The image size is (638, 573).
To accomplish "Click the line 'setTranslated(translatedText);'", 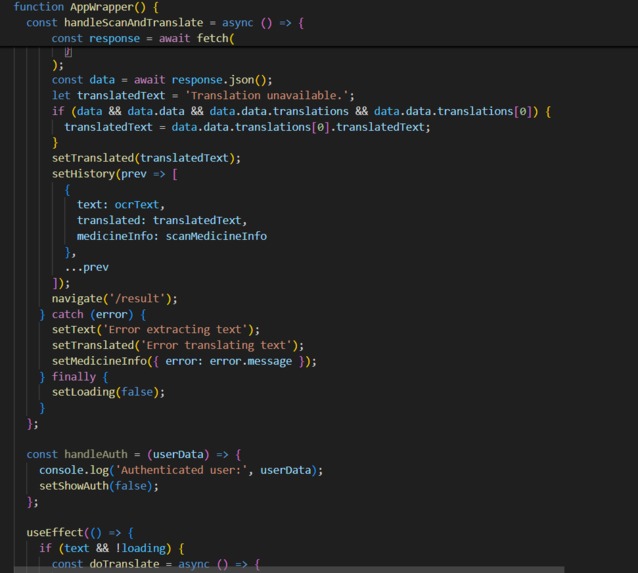I will click(x=146, y=158).
